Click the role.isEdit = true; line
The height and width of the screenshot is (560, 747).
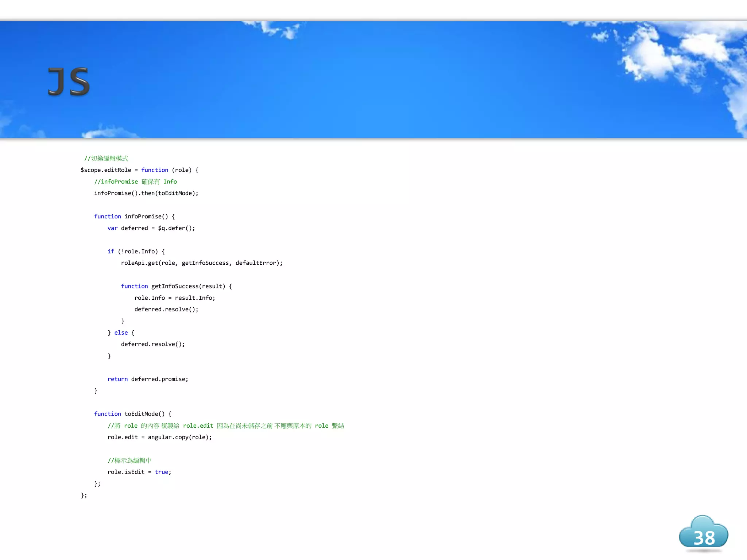pos(139,472)
